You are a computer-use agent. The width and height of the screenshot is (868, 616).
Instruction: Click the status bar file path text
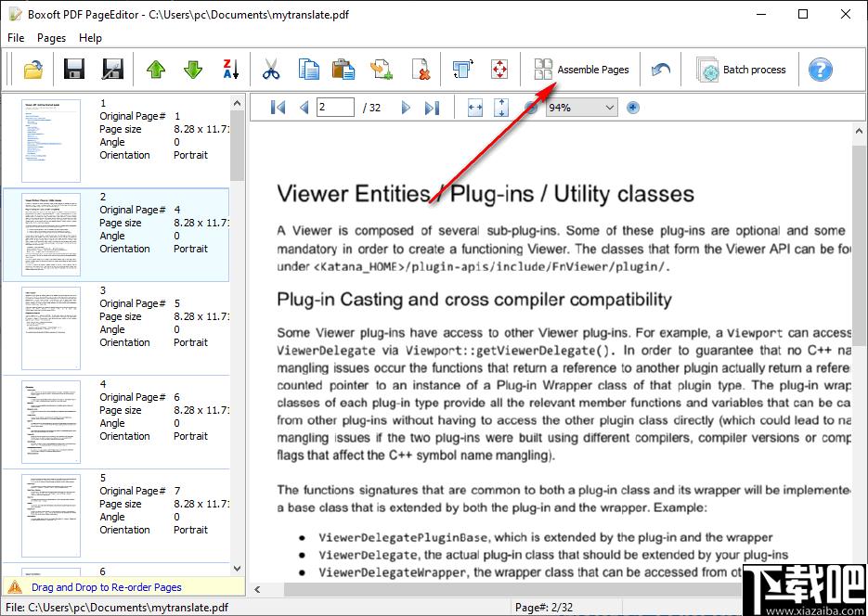(117, 607)
